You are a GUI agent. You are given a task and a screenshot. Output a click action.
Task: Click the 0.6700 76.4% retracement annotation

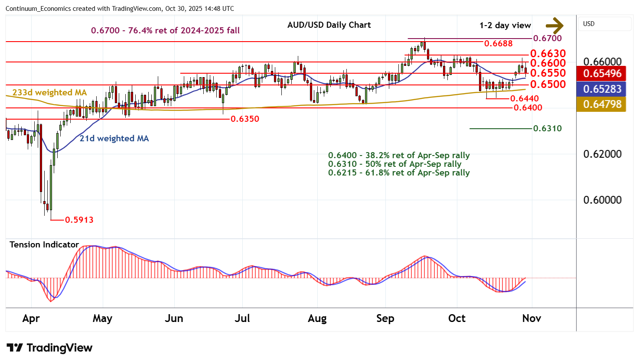pyautogui.click(x=165, y=30)
